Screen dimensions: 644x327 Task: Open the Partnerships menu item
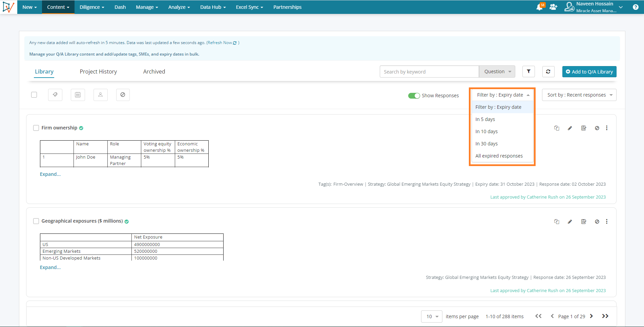tap(287, 7)
